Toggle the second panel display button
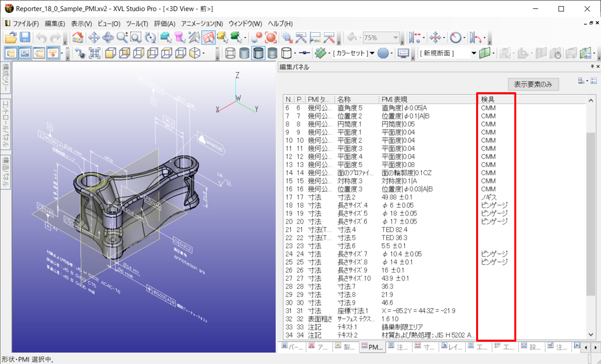Screen dimensions: 601x364 pyautogui.click(x=25, y=53)
